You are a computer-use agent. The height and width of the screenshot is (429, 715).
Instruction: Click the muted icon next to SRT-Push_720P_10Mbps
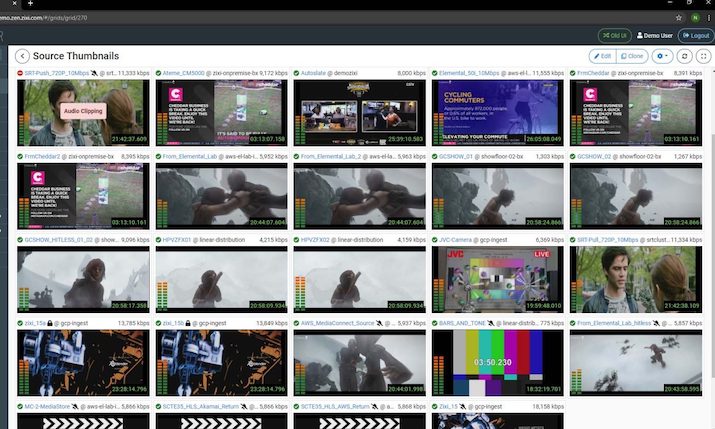94,73
